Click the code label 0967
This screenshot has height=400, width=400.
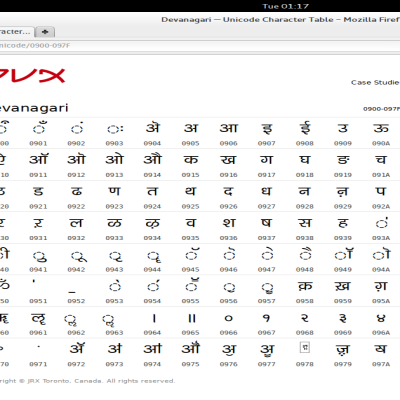point(267,333)
